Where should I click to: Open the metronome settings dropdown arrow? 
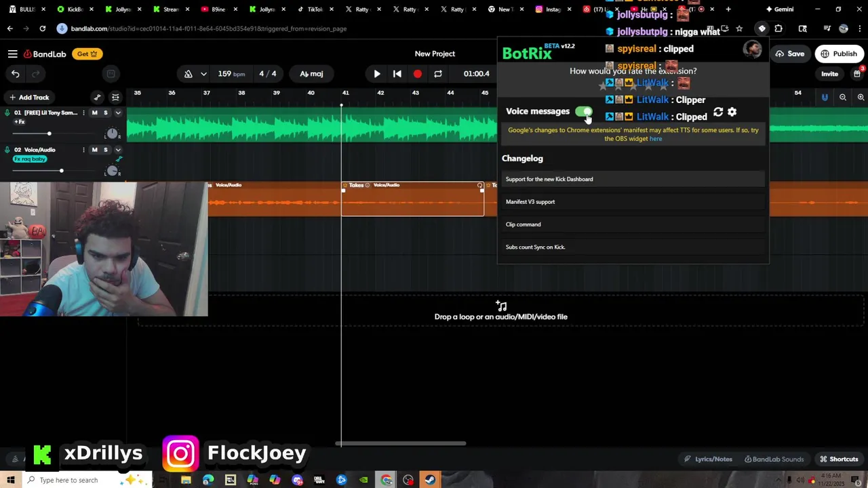[203, 74]
